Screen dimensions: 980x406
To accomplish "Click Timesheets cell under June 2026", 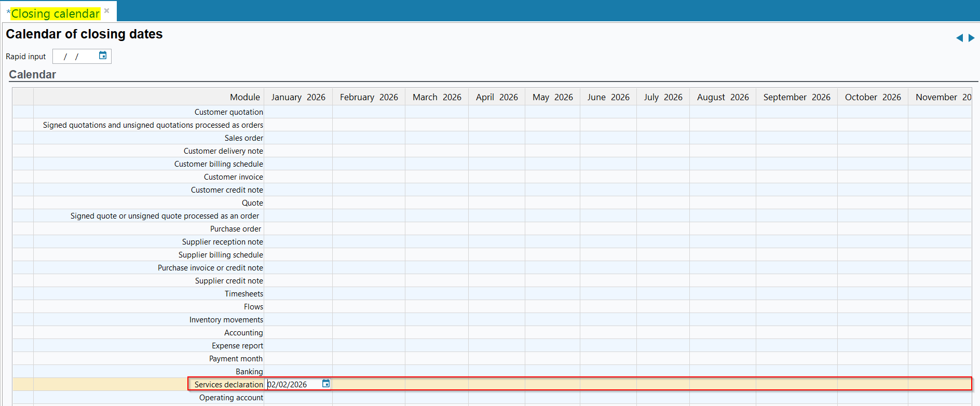I will tap(608, 294).
